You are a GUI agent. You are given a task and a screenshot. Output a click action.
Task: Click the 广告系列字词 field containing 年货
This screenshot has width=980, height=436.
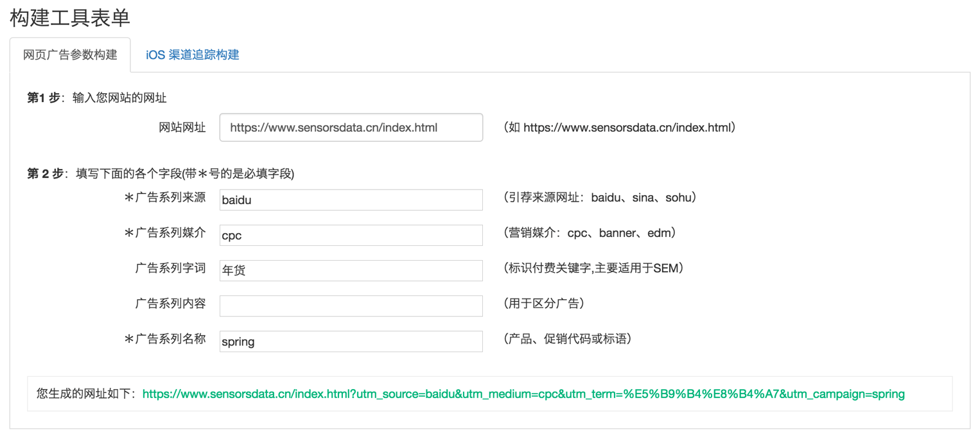[351, 270]
